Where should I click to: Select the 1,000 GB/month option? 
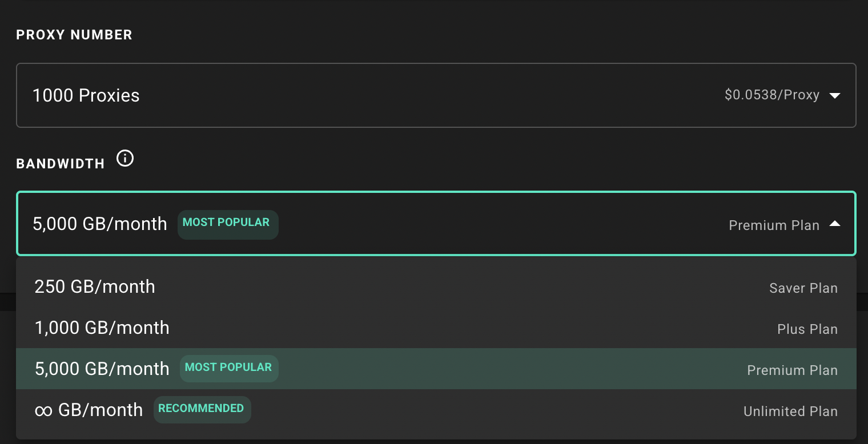pos(436,328)
